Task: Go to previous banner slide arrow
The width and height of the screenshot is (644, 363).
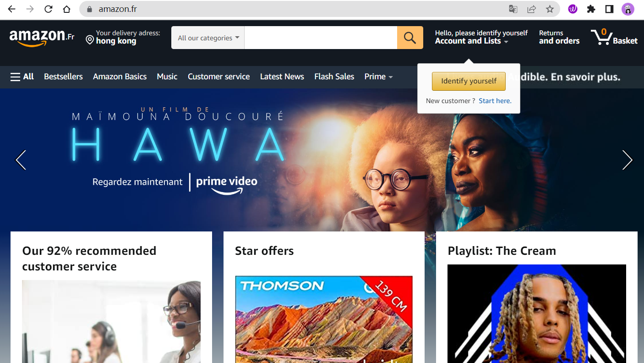Action: tap(21, 160)
